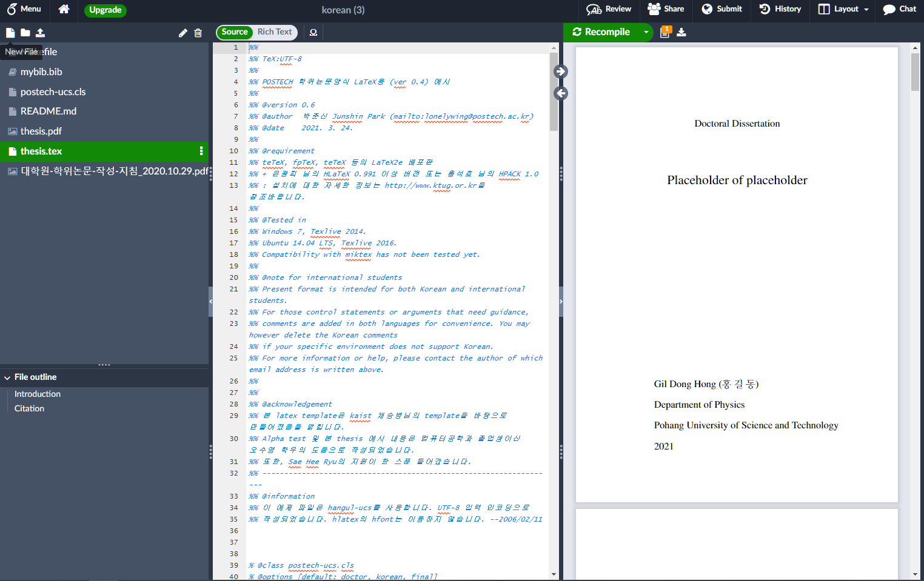Open the Menu panel
924x581 pixels.
click(x=24, y=10)
